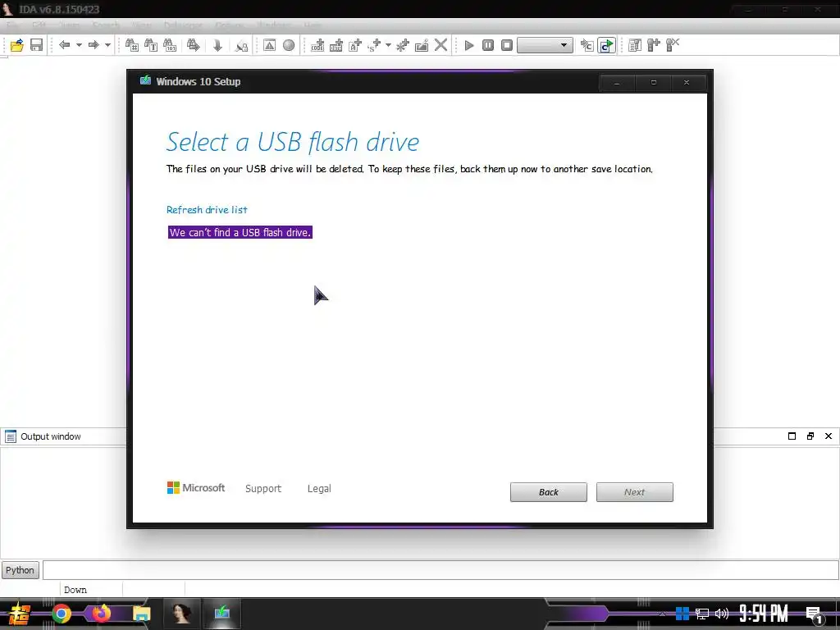Select 'We can't find a USB flash drive.' text

[x=240, y=232]
